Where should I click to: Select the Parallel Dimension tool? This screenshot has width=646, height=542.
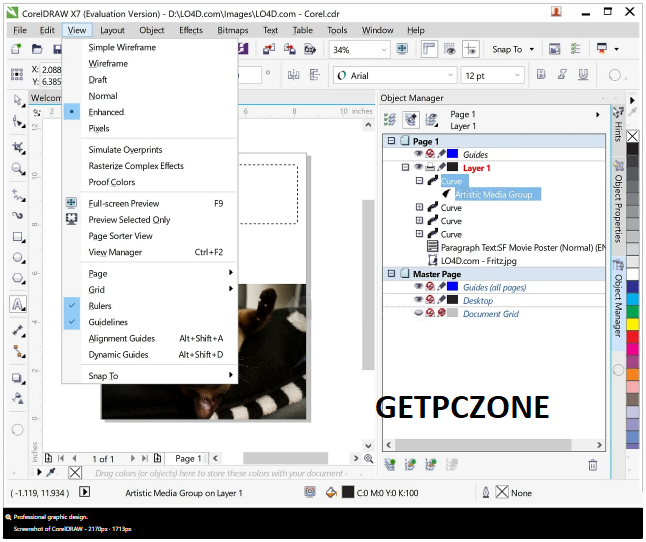pyautogui.click(x=18, y=330)
